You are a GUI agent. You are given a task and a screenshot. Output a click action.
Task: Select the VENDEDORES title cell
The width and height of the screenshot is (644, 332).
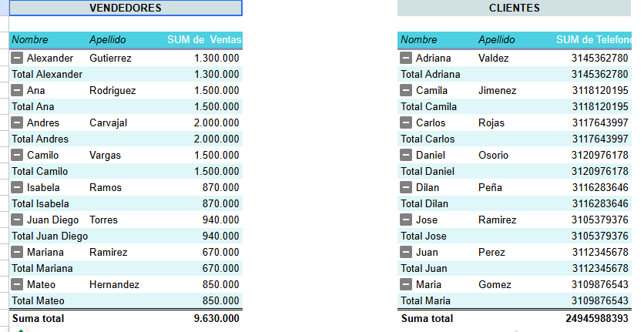(x=126, y=8)
